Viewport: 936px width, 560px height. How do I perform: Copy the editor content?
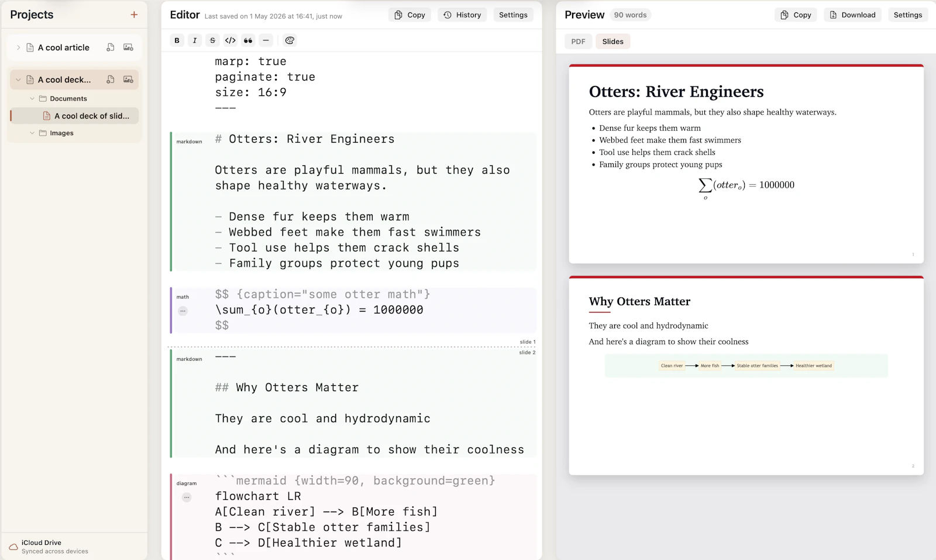point(409,15)
